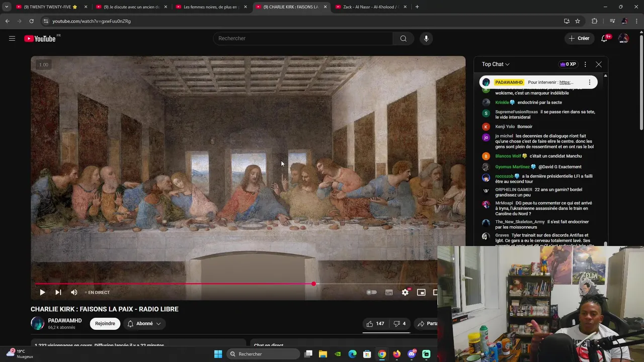
Task: Like the video with 147 likes
Action: (375, 324)
